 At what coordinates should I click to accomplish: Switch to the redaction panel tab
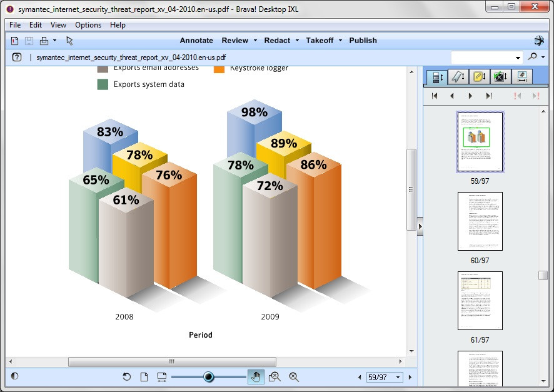tap(501, 77)
